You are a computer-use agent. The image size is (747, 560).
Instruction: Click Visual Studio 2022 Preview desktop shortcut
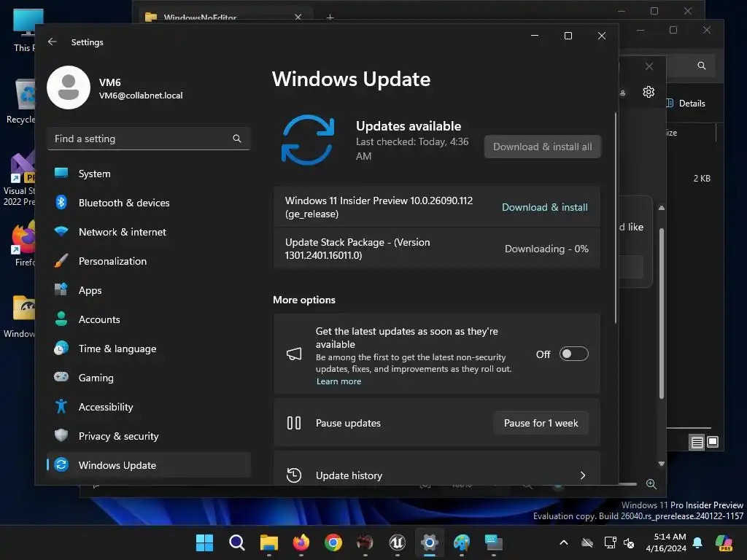tap(19, 179)
